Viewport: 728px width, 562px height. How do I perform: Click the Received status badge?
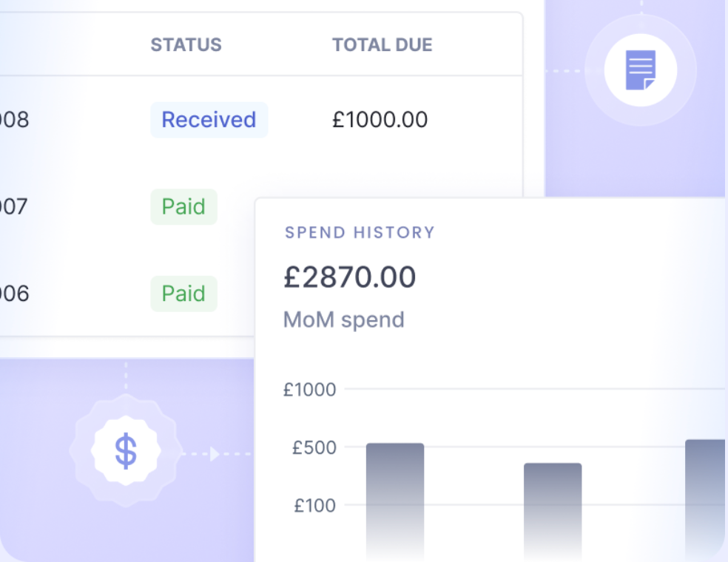point(209,120)
